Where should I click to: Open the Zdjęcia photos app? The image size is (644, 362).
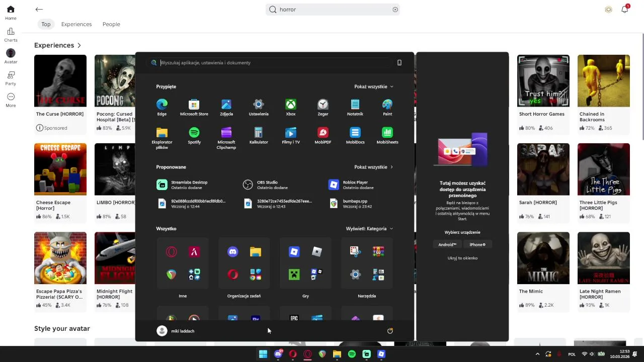[x=226, y=107]
